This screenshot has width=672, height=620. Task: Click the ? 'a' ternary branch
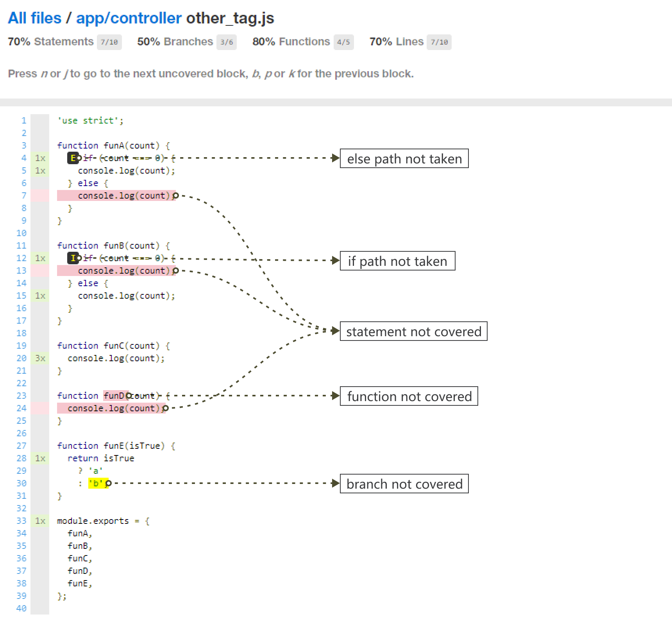(x=90, y=471)
